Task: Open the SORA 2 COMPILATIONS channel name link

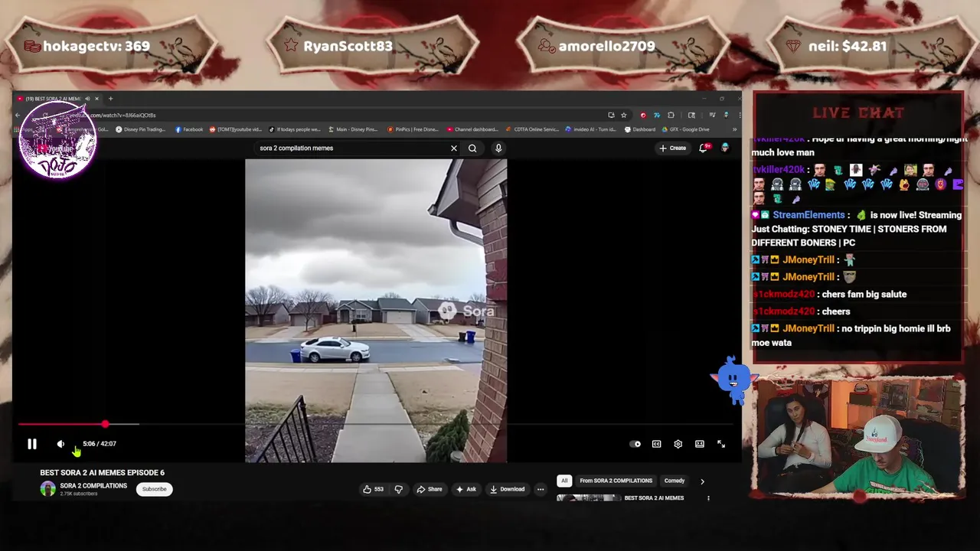Action: click(x=93, y=486)
